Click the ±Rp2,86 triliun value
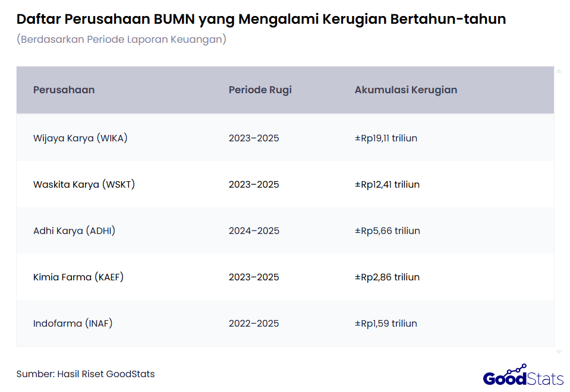Viewport: 570px width, 392px height. click(x=387, y=277)
